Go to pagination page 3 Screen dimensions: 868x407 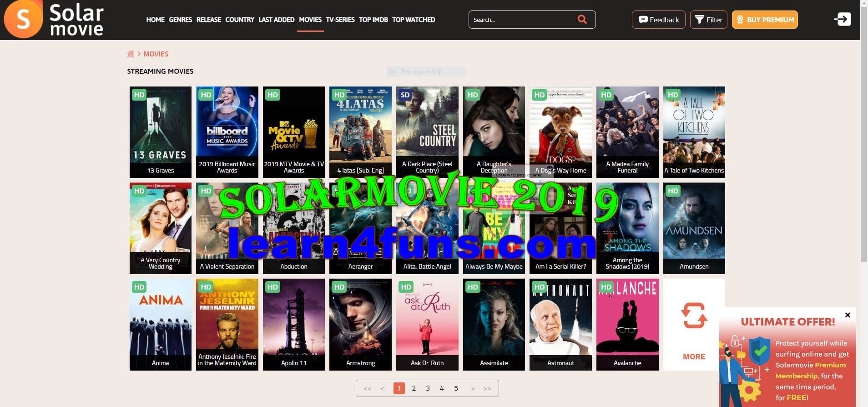(428, 388)
